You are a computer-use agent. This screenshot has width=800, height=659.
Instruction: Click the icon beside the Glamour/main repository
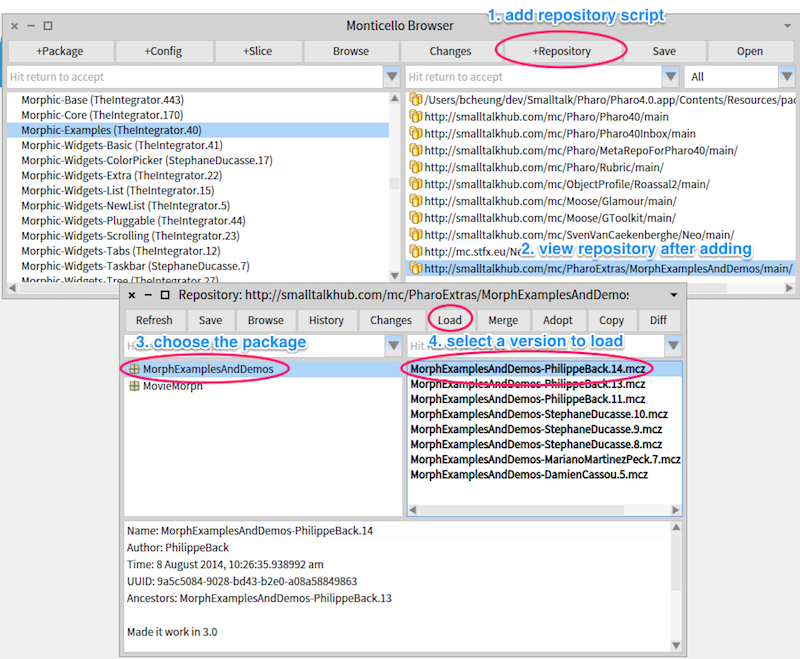coord(416,200)
